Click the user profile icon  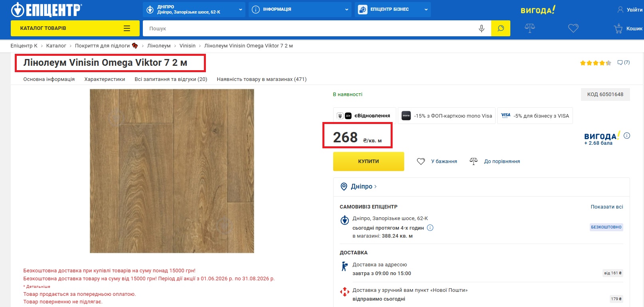tap(620, 10)
